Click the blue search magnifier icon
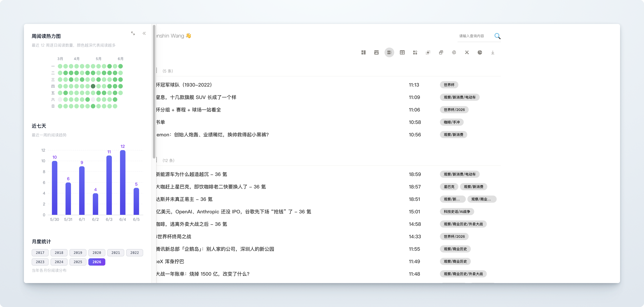Image resolution: width=644 pixels, height=307 pixels. pos(497,36)
